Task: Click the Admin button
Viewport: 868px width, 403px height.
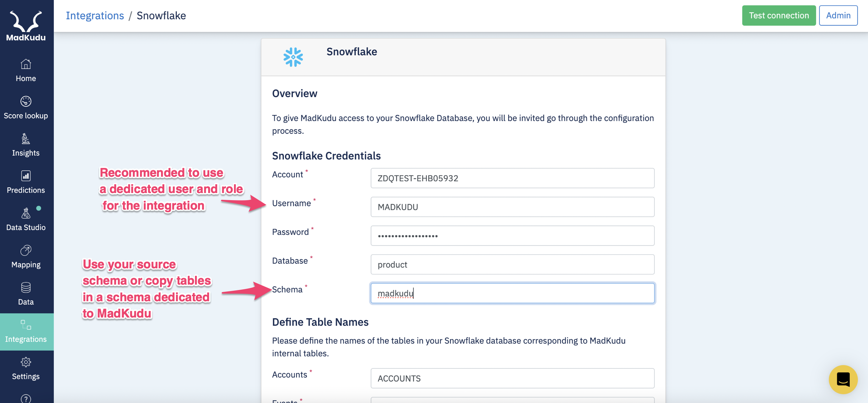Action: click(838, 15)
